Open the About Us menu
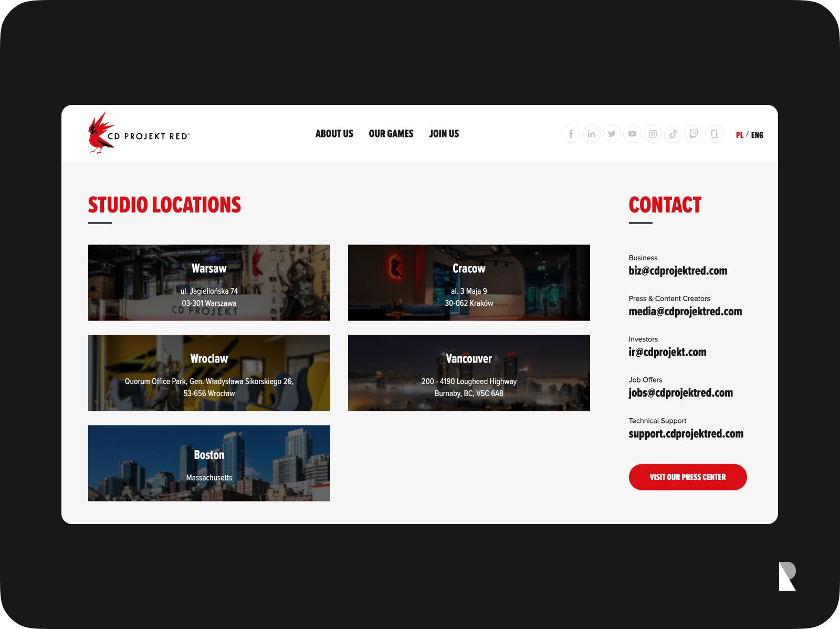The image size is (840, 629). coord(334,134)
